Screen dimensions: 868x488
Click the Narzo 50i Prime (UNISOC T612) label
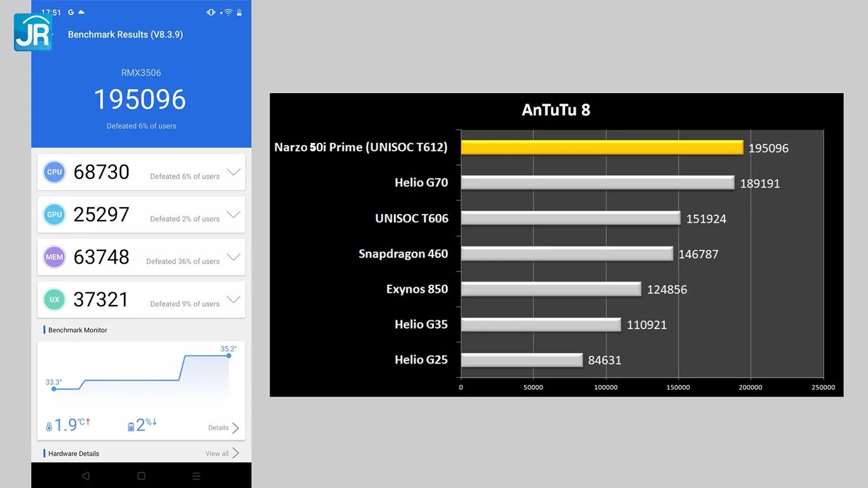[x=361, y=147]
